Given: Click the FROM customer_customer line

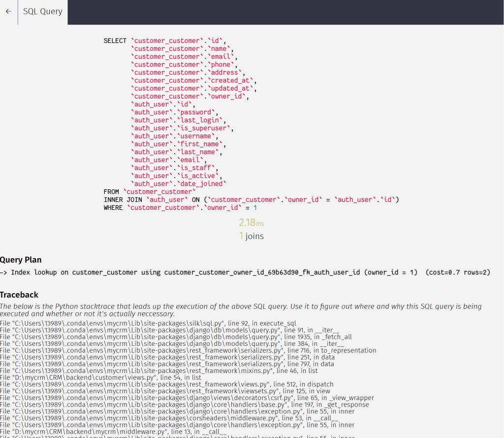Looking at the screenshot, I should coord(150,192).
